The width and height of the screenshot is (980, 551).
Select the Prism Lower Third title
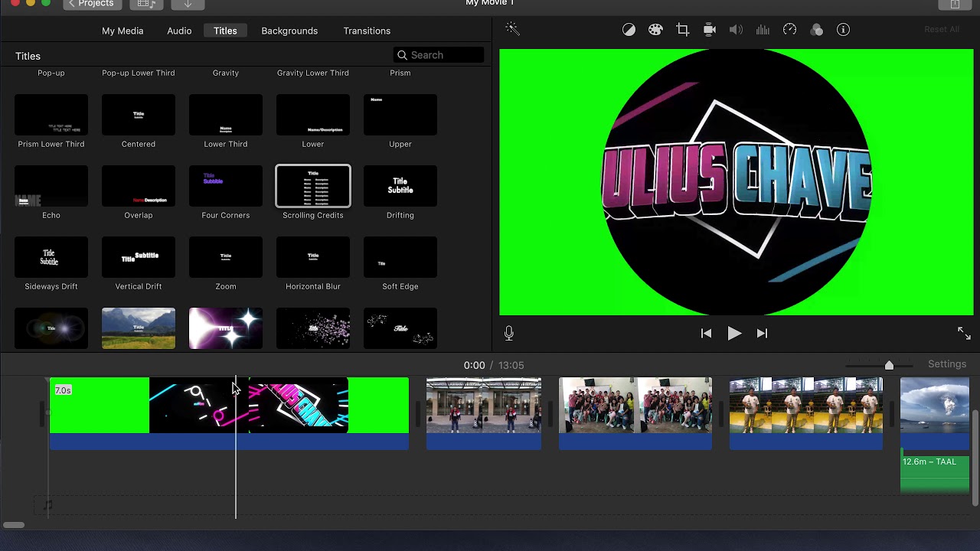pyautogui.click(x=51, y=115)
